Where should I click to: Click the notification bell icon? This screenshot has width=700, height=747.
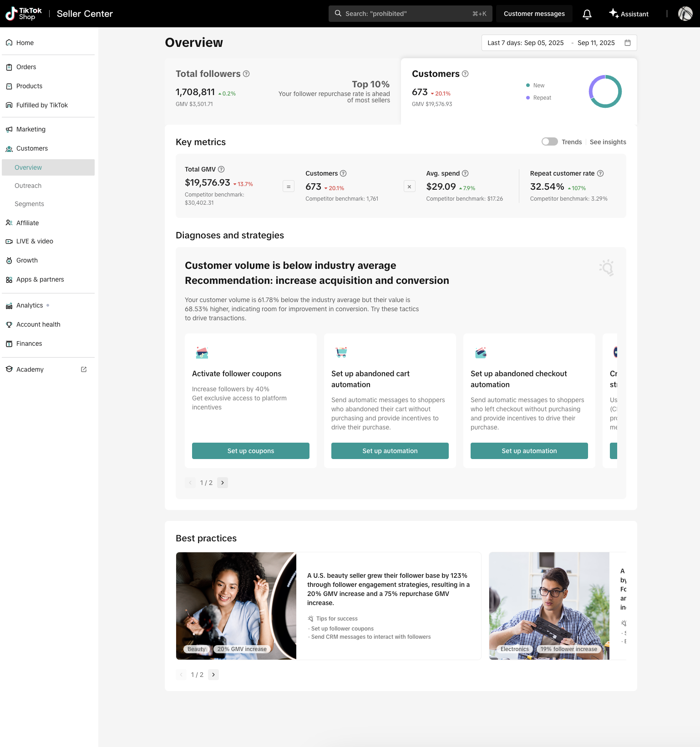(587, 14)
